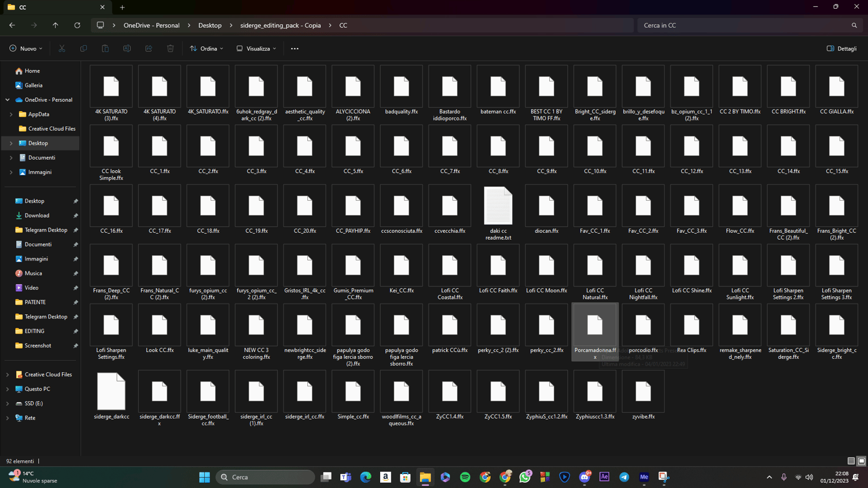This screenshot has height=488, width=868.
Task: Click the Nuovo new item button
Action: point(26,49)
